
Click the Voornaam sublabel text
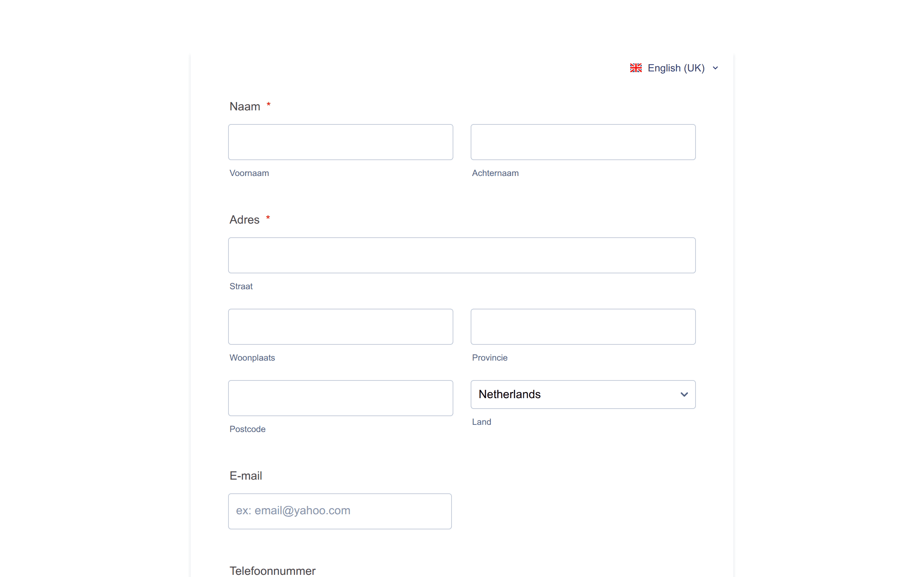249,173
